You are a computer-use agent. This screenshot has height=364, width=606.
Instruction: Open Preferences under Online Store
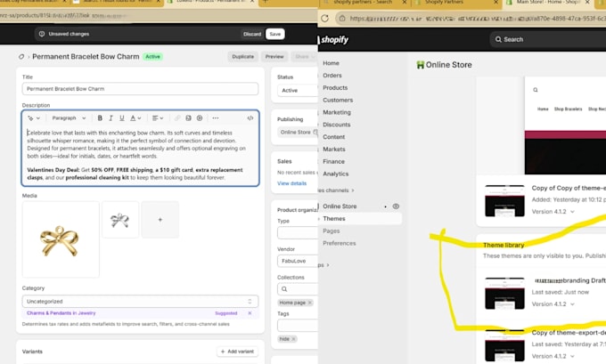339,244
